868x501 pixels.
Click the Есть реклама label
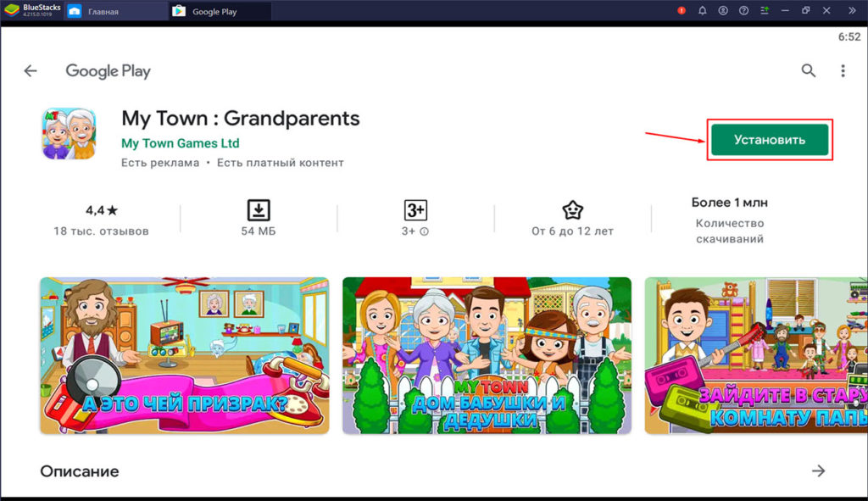(160, 163)
